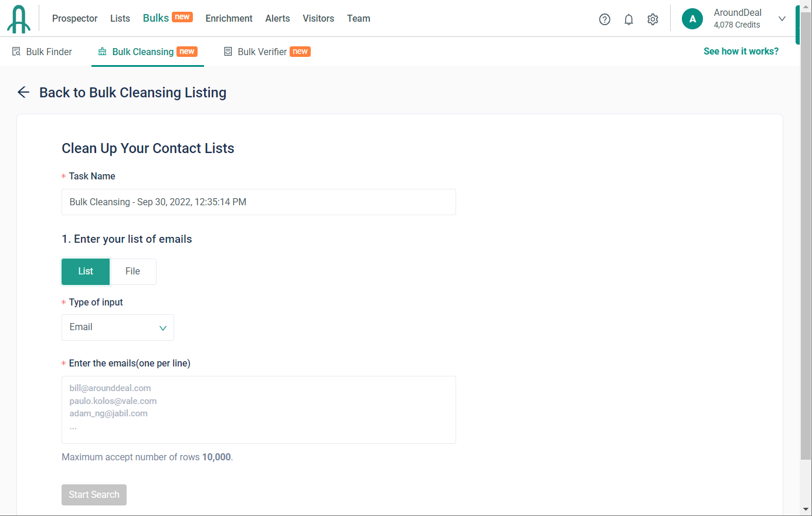Open the See how it works link

tap(740, 52)
